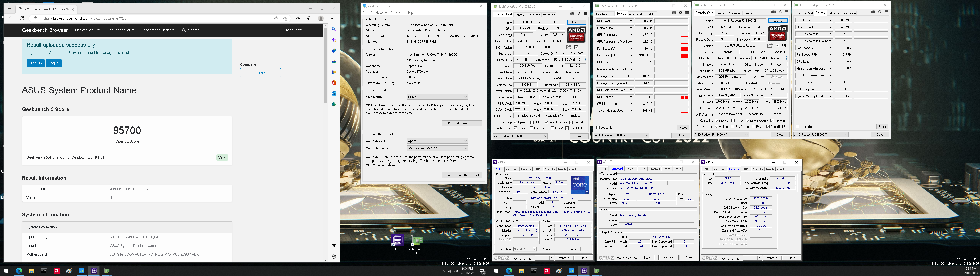
Task: Toggle UEFI checkbox in Sapphire GPU-Z window
Action: coord(778,46)
